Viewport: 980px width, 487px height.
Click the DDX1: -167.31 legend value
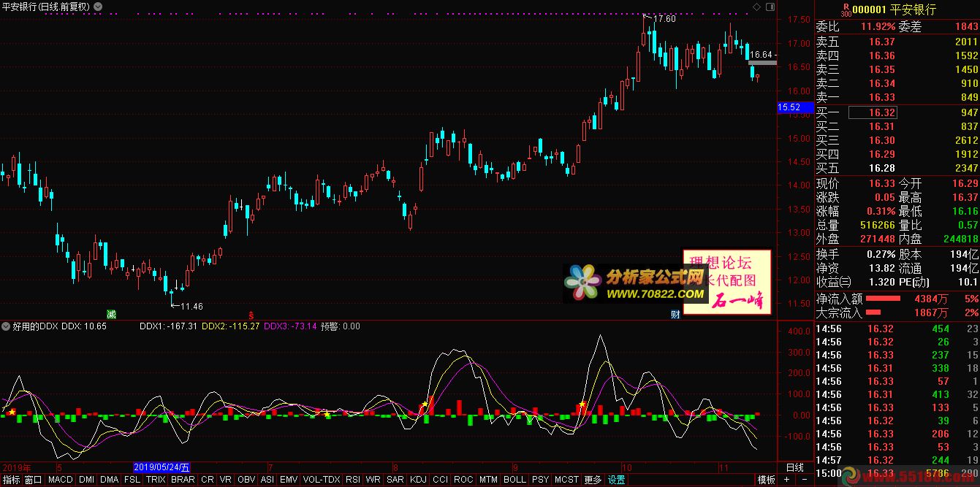tap(168, 326)
